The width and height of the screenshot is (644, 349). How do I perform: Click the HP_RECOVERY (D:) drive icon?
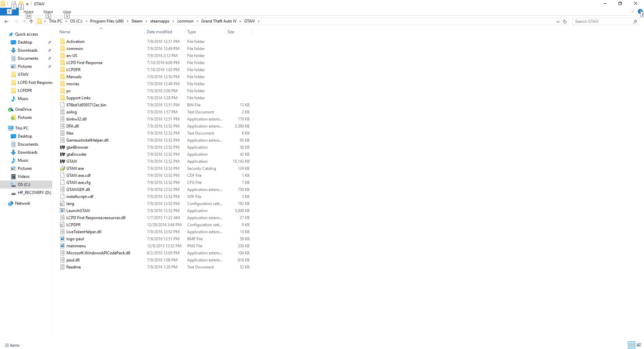pos(13,193)
